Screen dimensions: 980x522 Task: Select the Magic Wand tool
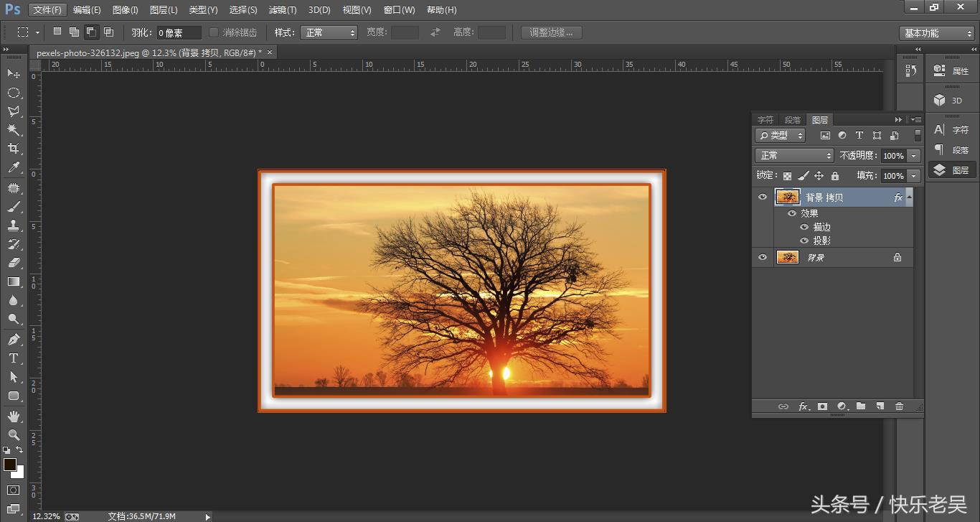pos(13,130)
